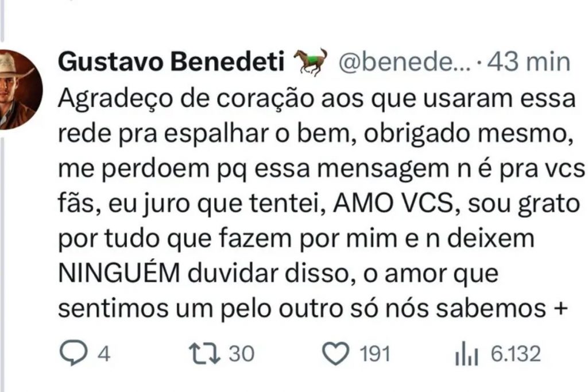The image size is (588, 392).
Task: Click the reply count number 4
Action: pyautogui.click(x=103, y=354)
